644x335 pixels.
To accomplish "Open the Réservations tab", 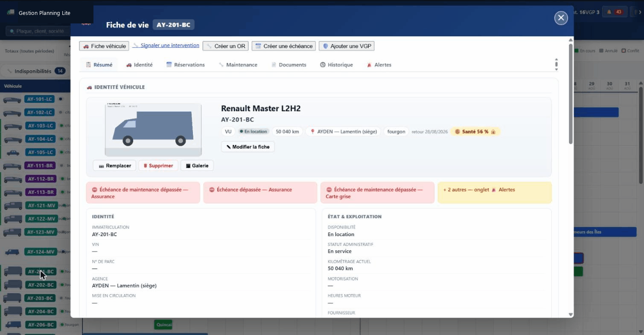I will point(186,65).
